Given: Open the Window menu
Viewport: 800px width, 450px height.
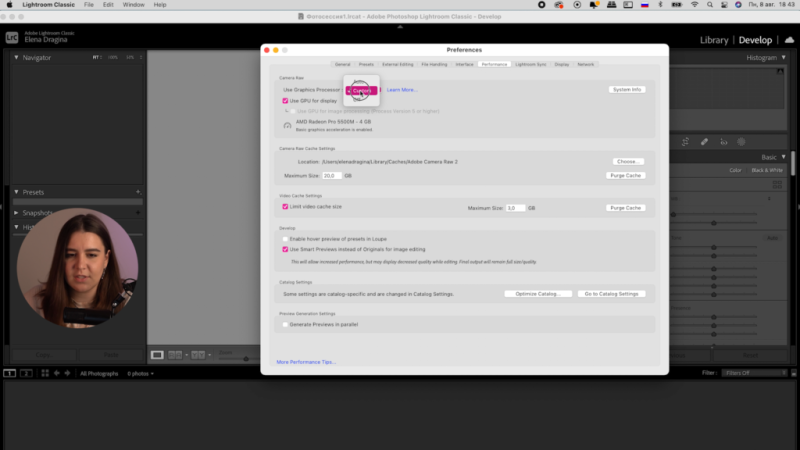Looking at the screenshot, I should (x=133, y=5).
